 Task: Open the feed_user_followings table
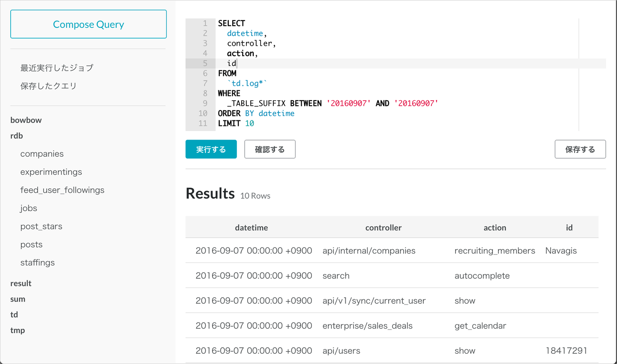62,190
